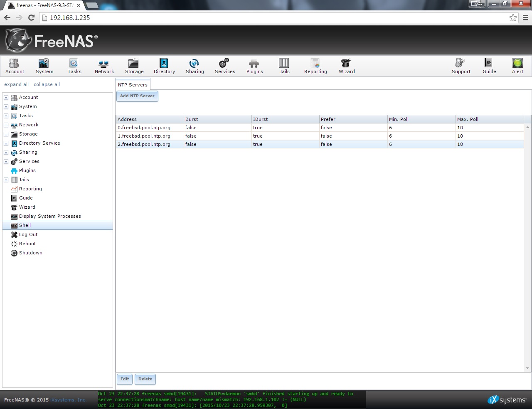Open the Reporting toolbar icon
Screen dimensions: 532x409
pyautogui.click(x=315, y=66)
